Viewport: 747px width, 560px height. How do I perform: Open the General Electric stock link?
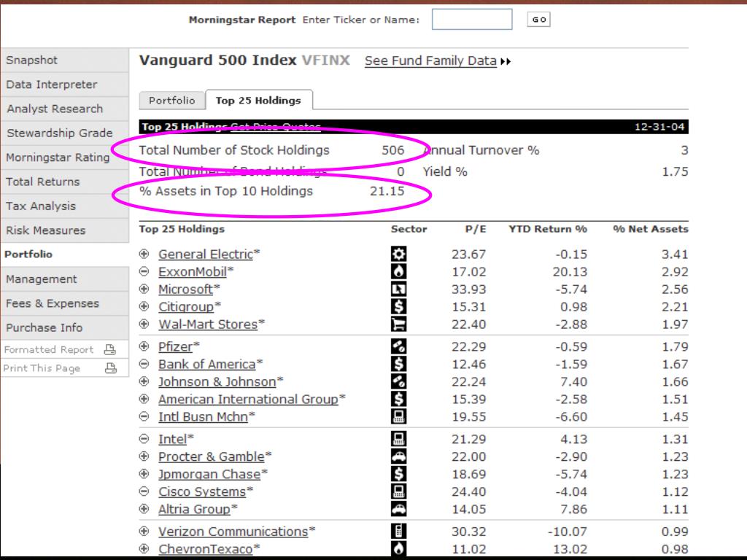pyautogui.click(x=206, y=254)
